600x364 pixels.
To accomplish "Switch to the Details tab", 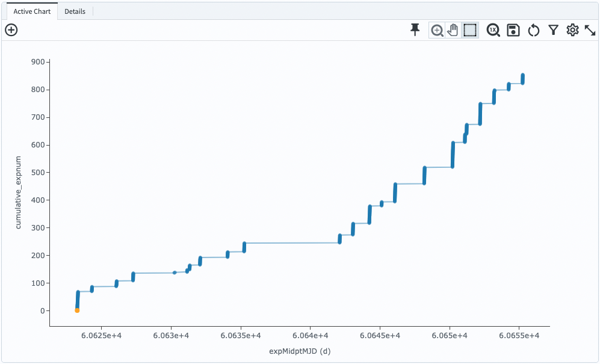I will click(x=76, y=11).
